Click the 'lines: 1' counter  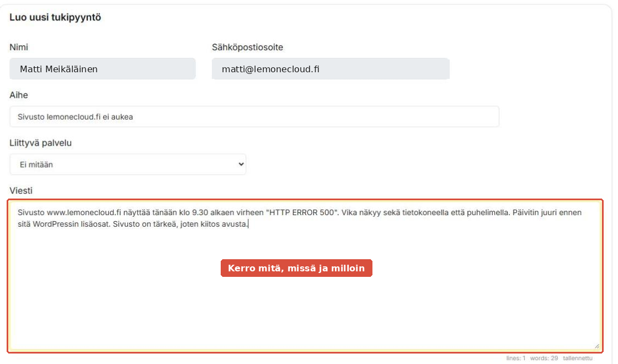point(516,358)
